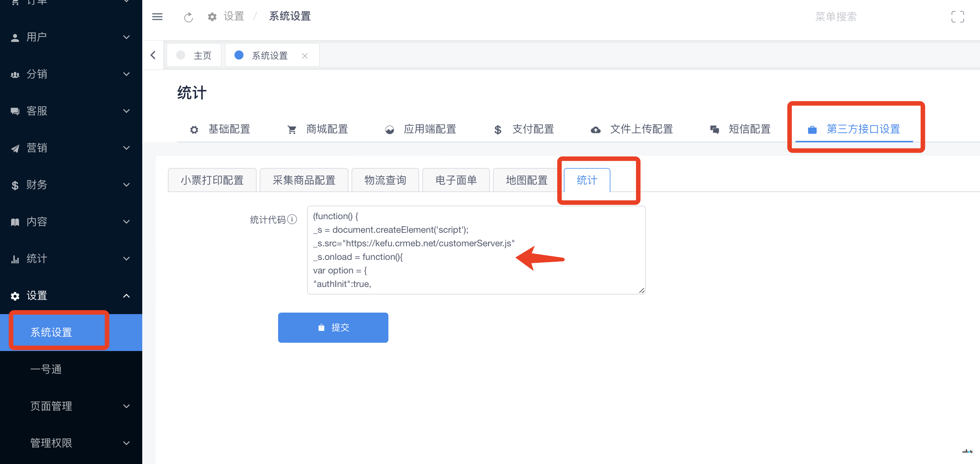The width and height of the screenshot is (980, 464).
Task: Click the 客服 chat icon in sidebar
Action: click(x=15, y=111)
